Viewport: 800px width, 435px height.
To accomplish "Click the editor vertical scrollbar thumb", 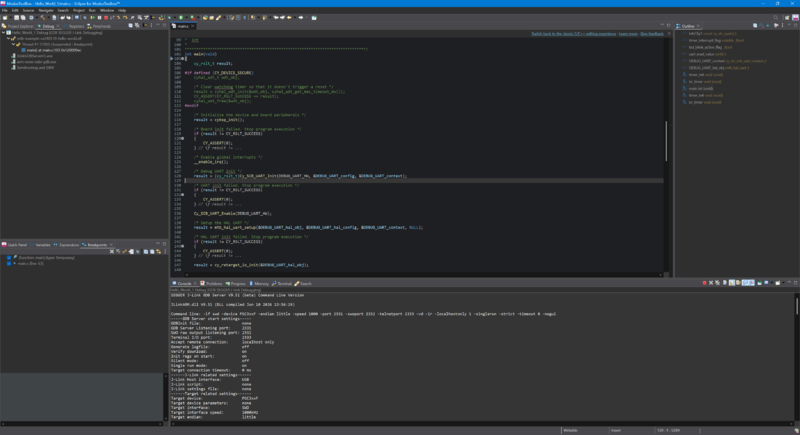I will point(666,141).
